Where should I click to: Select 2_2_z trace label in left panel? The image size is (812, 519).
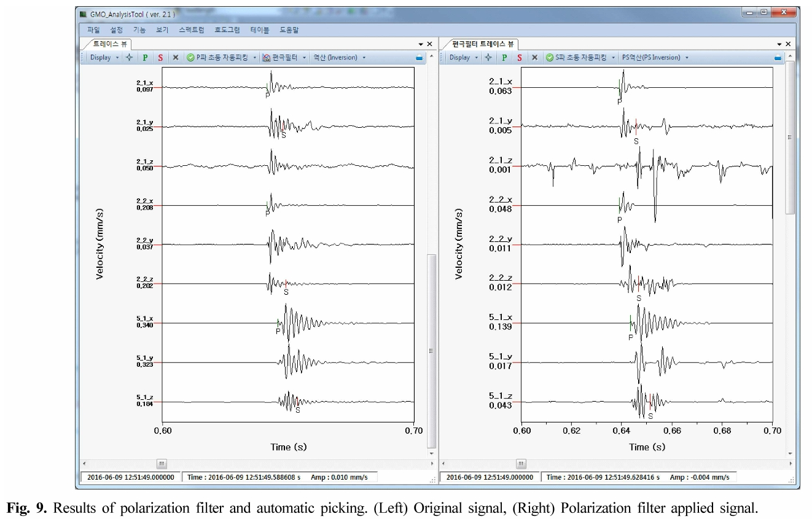pyautogui.click(x=145, y=279)
